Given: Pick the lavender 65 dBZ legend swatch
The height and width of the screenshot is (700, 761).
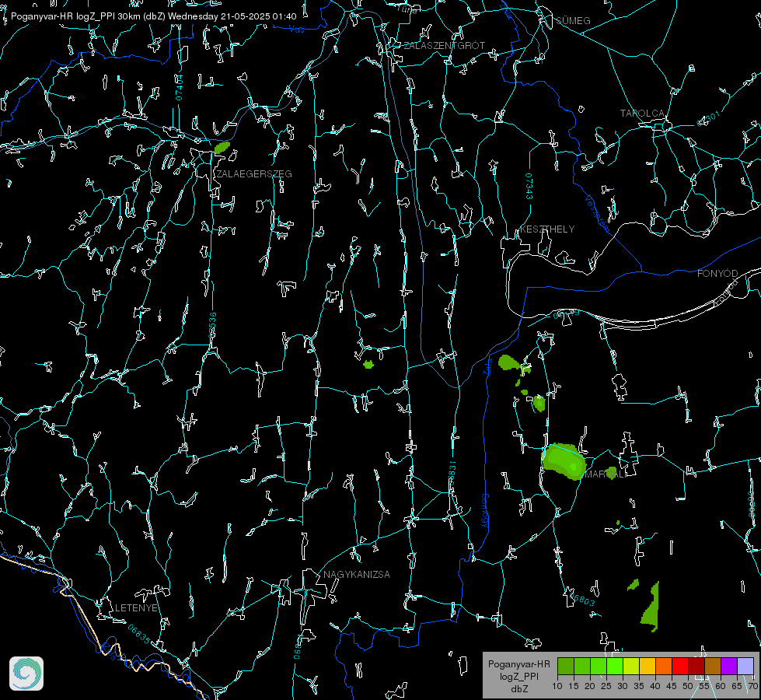Looking at the screenshot, I should pos(745,666).
